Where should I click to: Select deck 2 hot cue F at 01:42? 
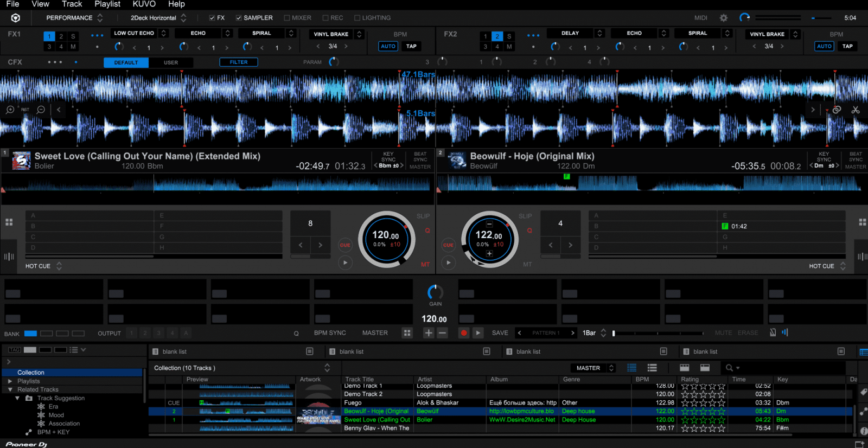[x=781, y=226]
